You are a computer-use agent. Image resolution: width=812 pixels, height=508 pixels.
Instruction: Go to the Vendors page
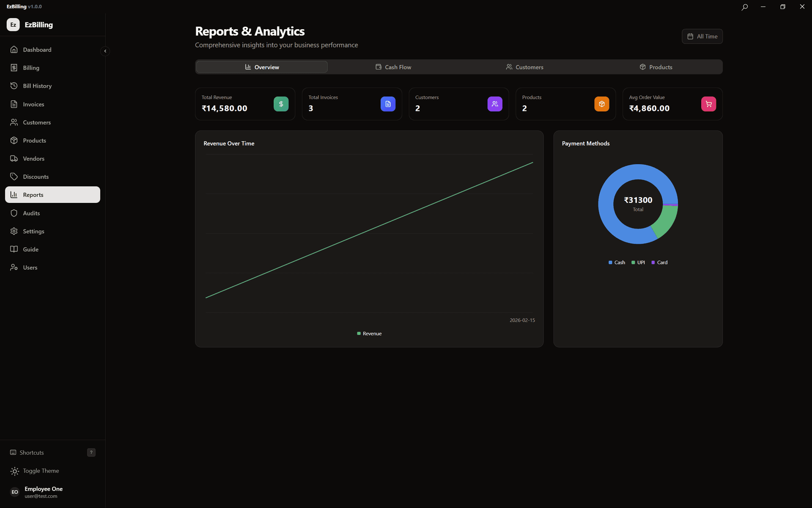[x=33, y=159]
